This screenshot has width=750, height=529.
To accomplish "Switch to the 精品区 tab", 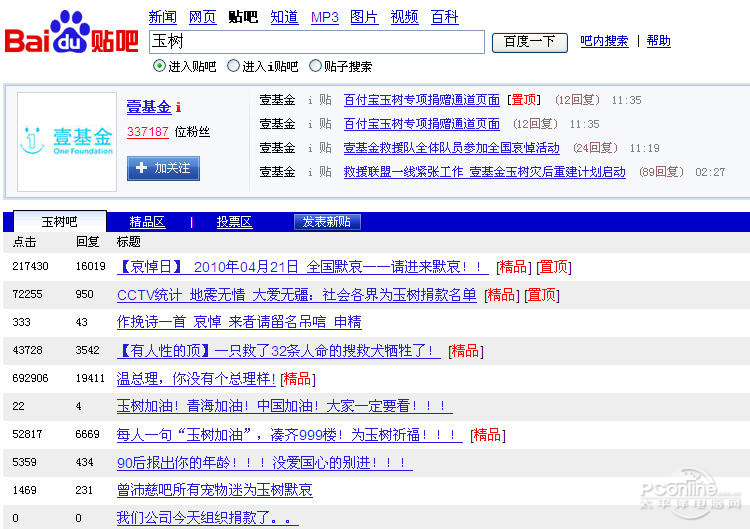I will coord(147,222).
